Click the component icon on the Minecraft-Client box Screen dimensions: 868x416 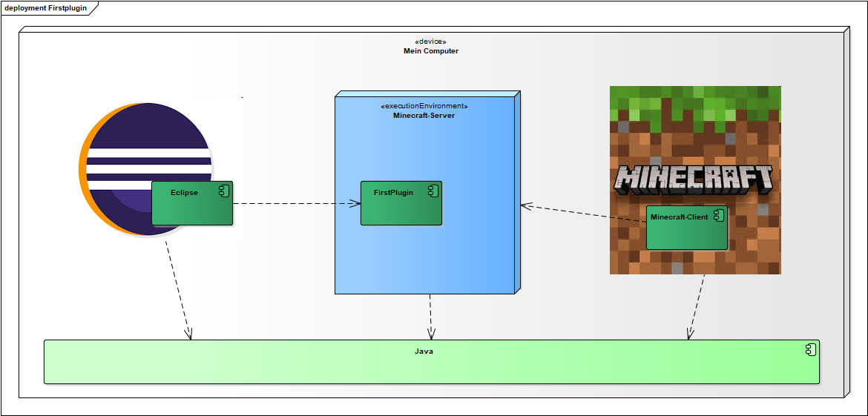[718, 216]
